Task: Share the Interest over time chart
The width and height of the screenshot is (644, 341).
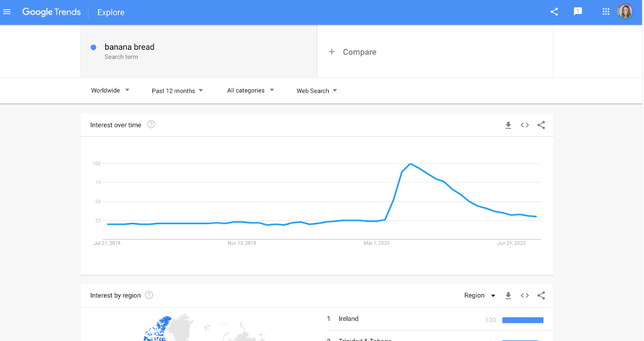Action: point(541,125)
